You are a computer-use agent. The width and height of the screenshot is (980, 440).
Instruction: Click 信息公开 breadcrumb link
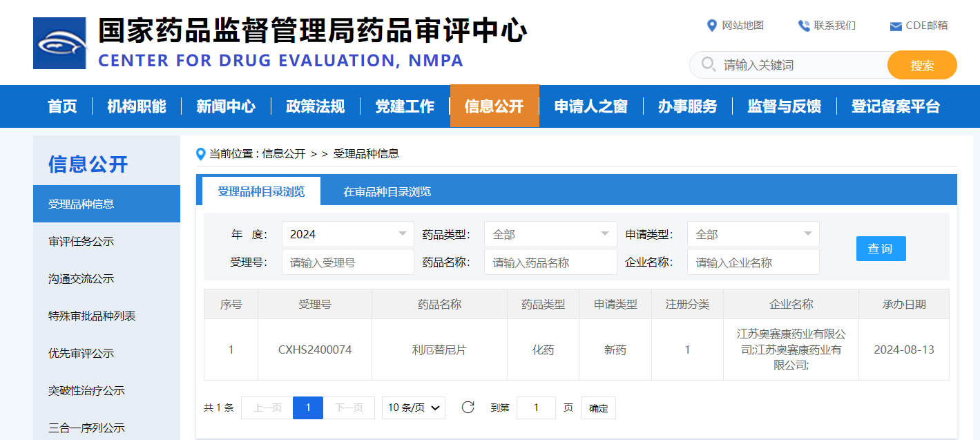(x=284, y=154)
